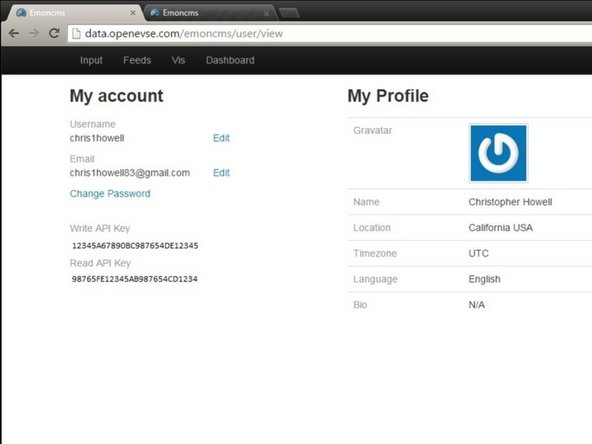Click the first tab's Emoncms favicon
The image size is (592, 444).
click(x=21, y=13)
